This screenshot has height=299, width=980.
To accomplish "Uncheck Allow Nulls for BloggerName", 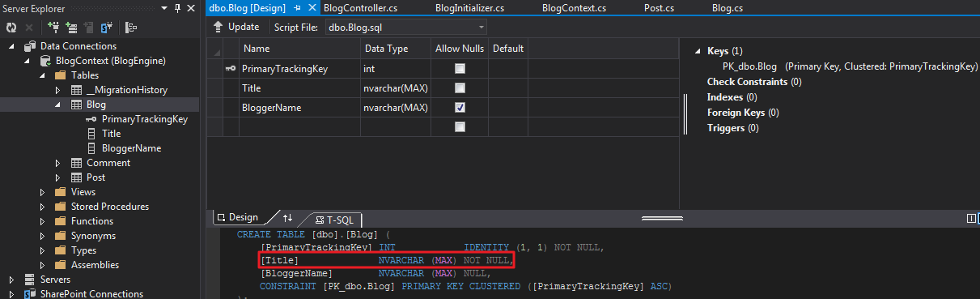I will [460, 107].
